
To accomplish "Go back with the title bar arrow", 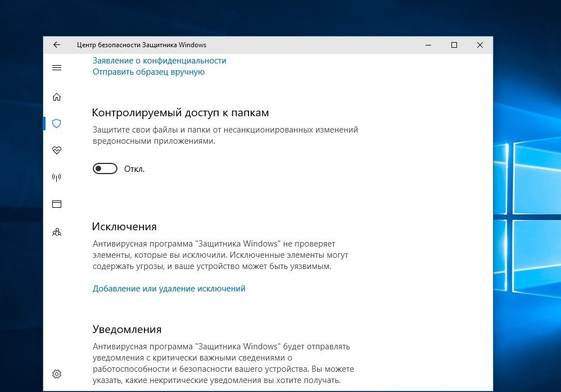I will (x=57, y=45).
